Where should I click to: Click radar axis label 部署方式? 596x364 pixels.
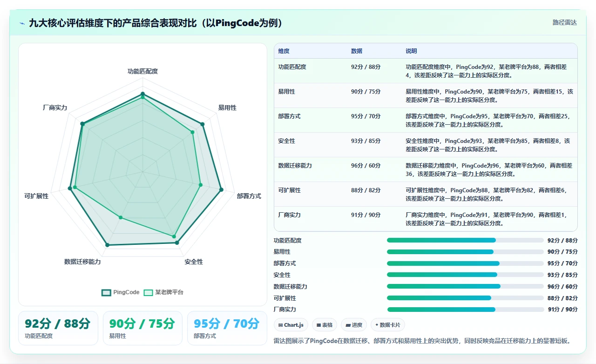click(249, 196)
